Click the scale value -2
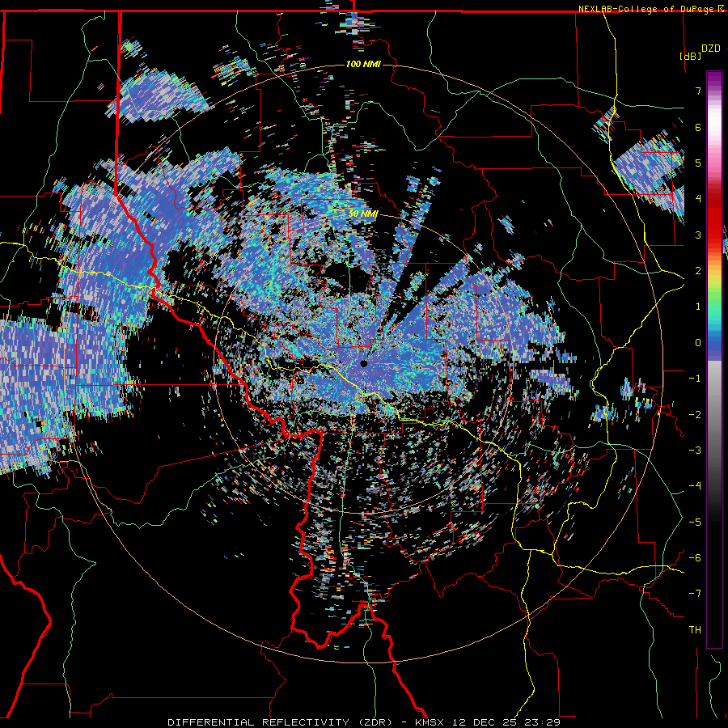Image resolution: width=728 pixels, height=728 pixels. (695, 415)
